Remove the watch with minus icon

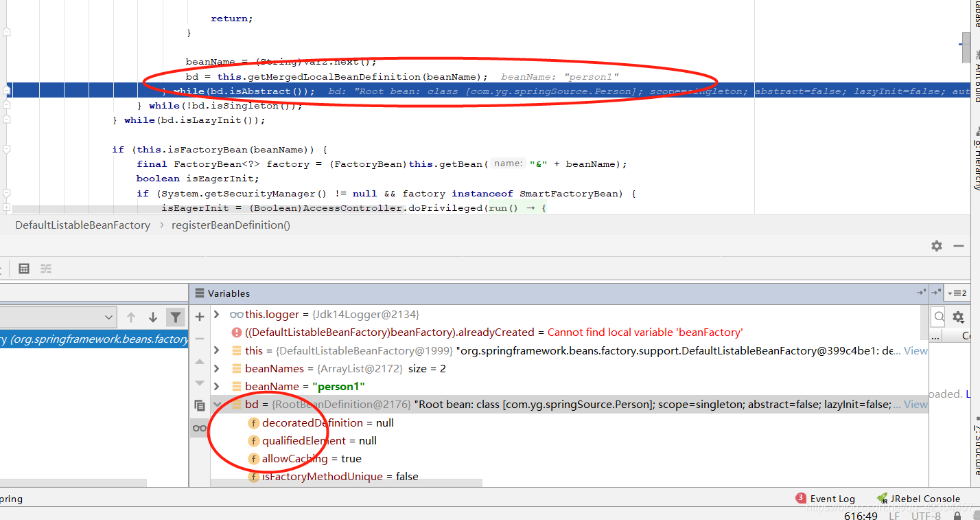pyautogui.click(x=200, y=339)
